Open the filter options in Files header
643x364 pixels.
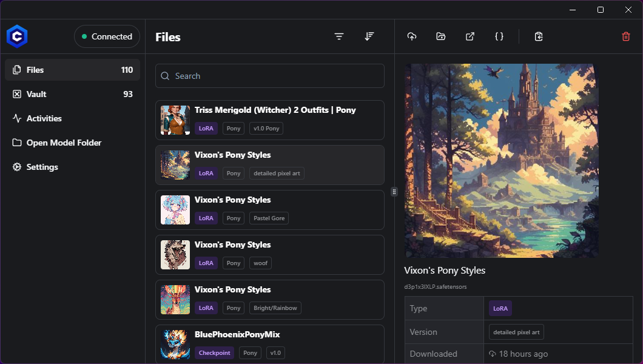click(338, 36)
